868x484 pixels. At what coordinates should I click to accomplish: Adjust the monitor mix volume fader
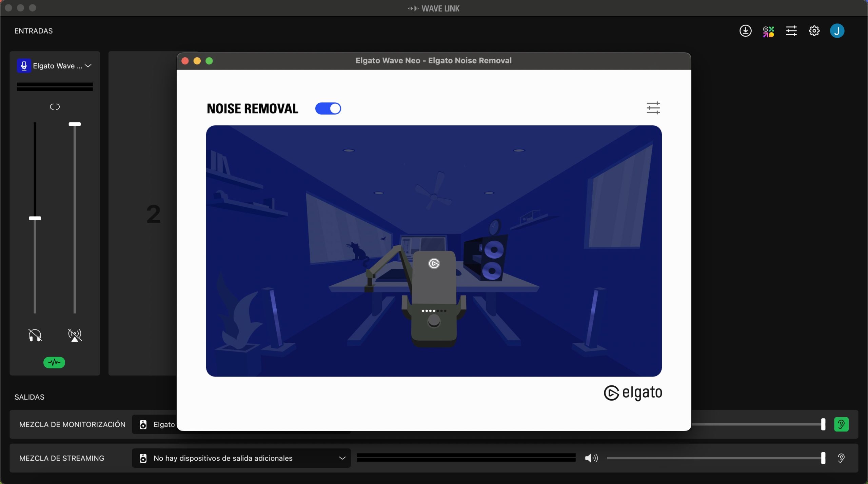pos(35,218)
